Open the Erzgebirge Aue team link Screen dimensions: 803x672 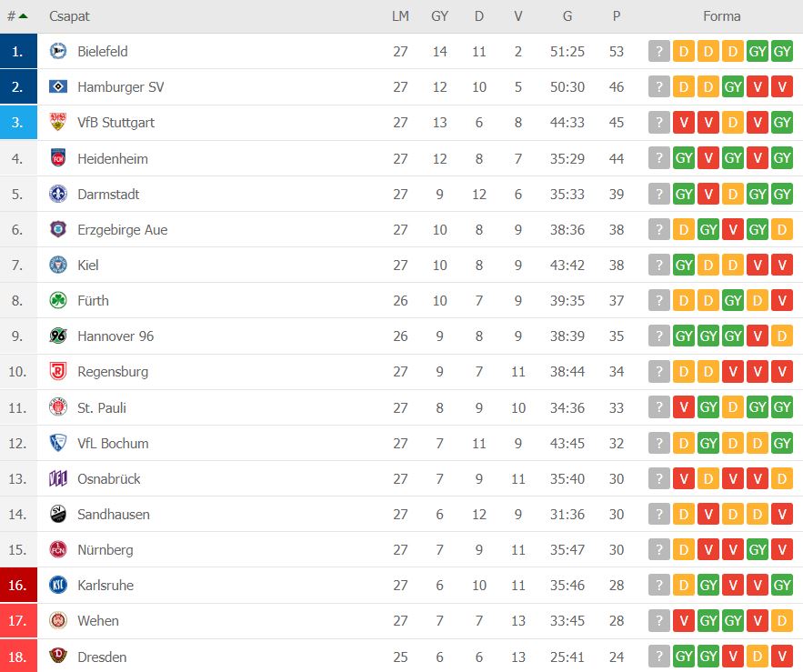123,230
